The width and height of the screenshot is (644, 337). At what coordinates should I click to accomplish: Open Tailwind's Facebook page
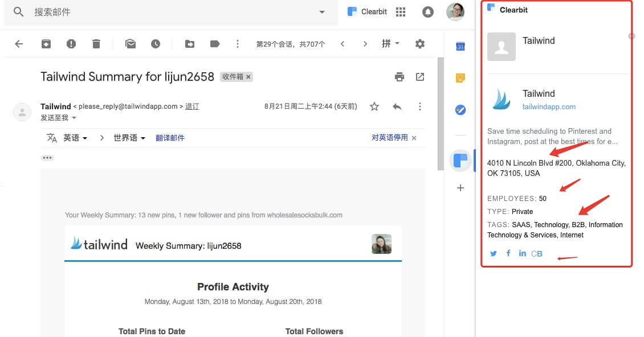[x=508, y=253]
